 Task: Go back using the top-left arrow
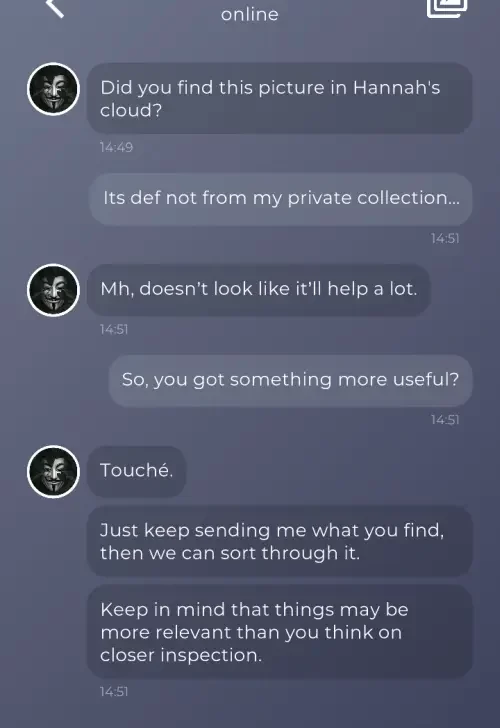[55, 7]
